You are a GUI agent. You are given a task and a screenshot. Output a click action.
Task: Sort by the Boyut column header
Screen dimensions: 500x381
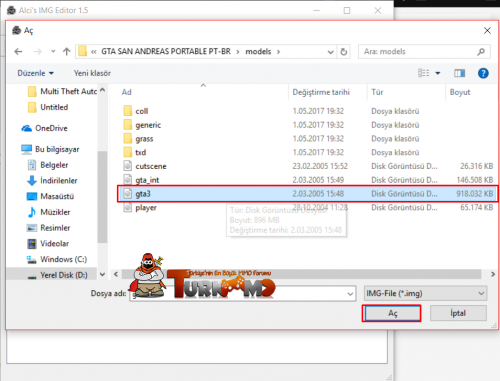460,92
